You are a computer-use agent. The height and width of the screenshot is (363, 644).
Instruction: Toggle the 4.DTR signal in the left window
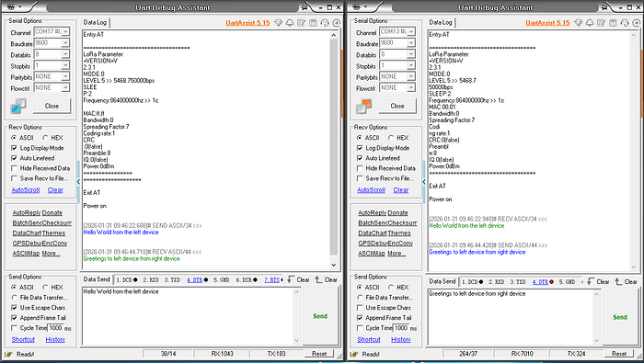click(x=198, y=279)
